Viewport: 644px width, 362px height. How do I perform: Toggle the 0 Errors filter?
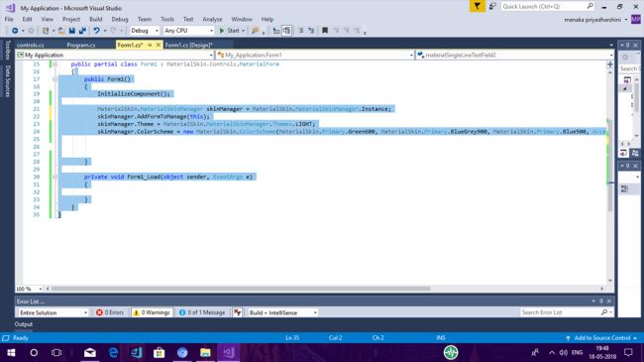click(x=110, y=312)
